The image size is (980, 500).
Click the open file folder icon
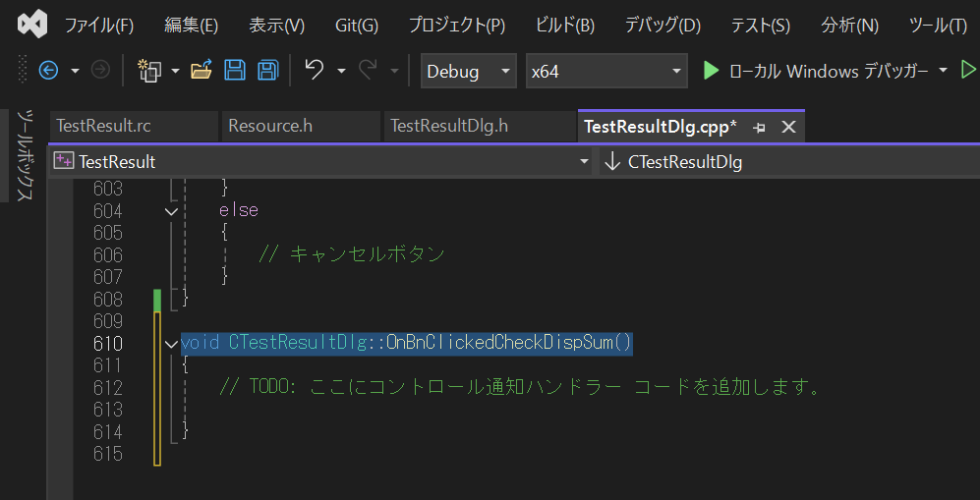click(x=202, y=71)
